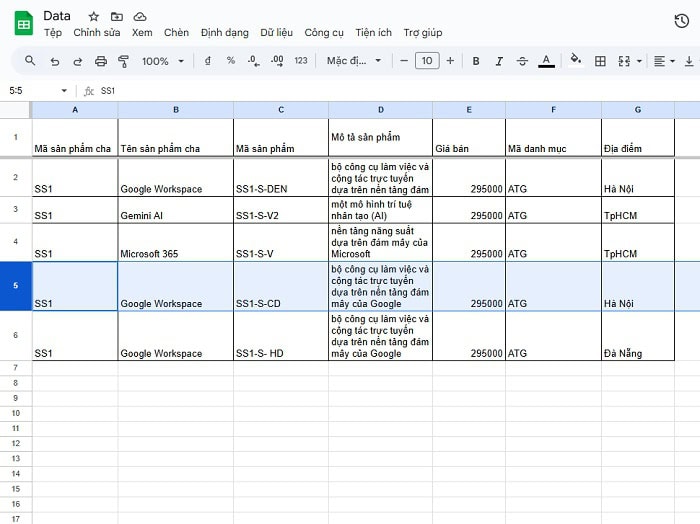Open the Tệp menu
The width and height of the screenshot is (700, 524).
click(x=53, y=33)
